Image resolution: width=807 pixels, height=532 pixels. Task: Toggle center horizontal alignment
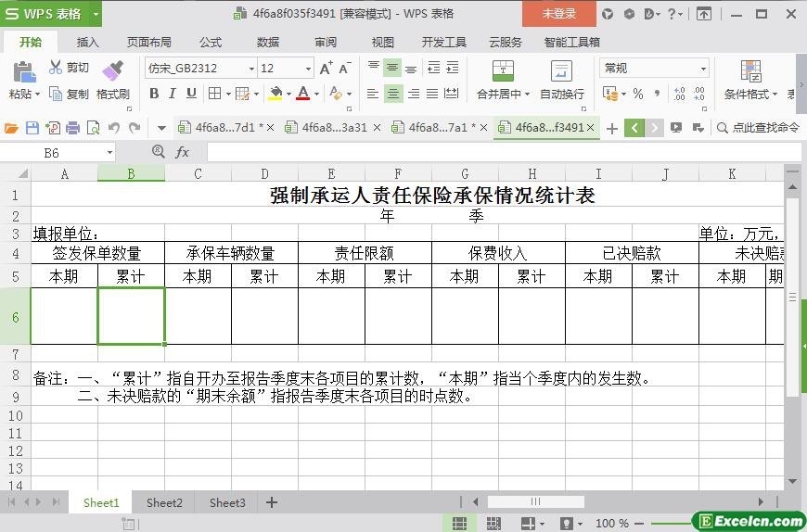(393, 94)
